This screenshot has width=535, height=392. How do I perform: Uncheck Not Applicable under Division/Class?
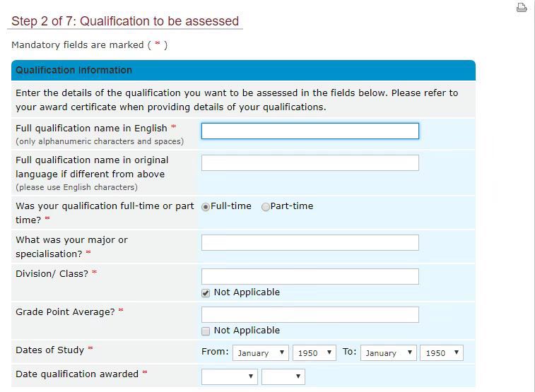pos(206,293)
